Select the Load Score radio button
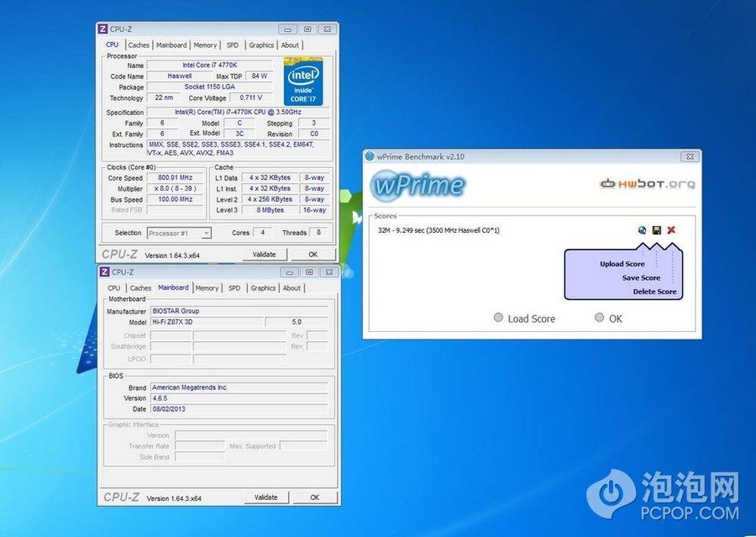This screenshot has height=537, width=756. pyautogui.click(x=498, y=318)
